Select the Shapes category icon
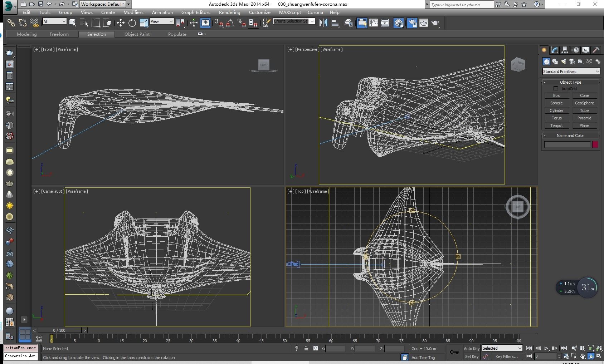The image size is (604, 364). tap(555, 62)
